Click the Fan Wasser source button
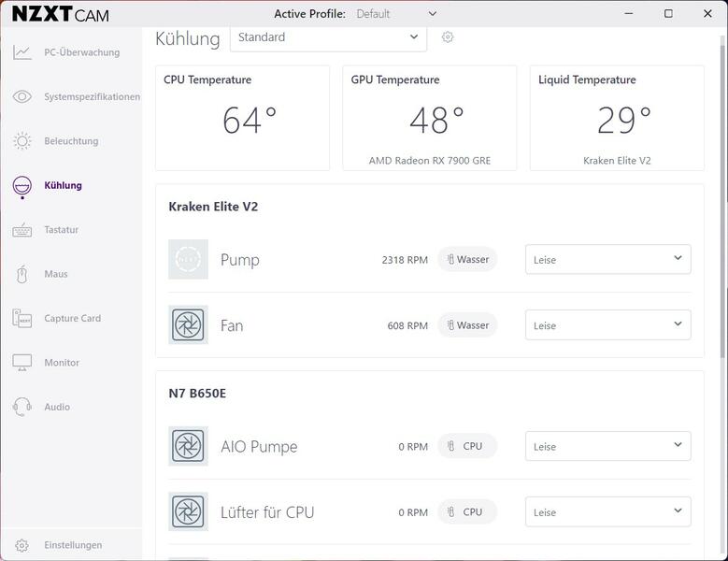The image size is (728, 561). pos(467,325)
